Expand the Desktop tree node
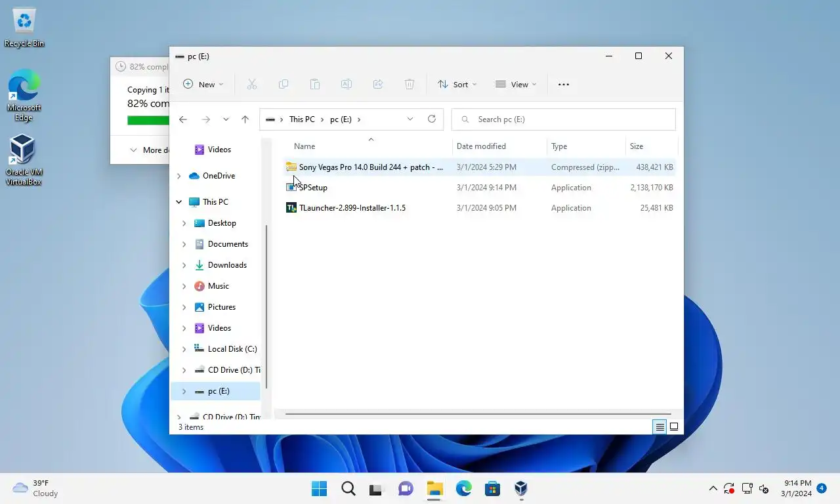Viewport: 840px width, 504px height. (184, 223)
